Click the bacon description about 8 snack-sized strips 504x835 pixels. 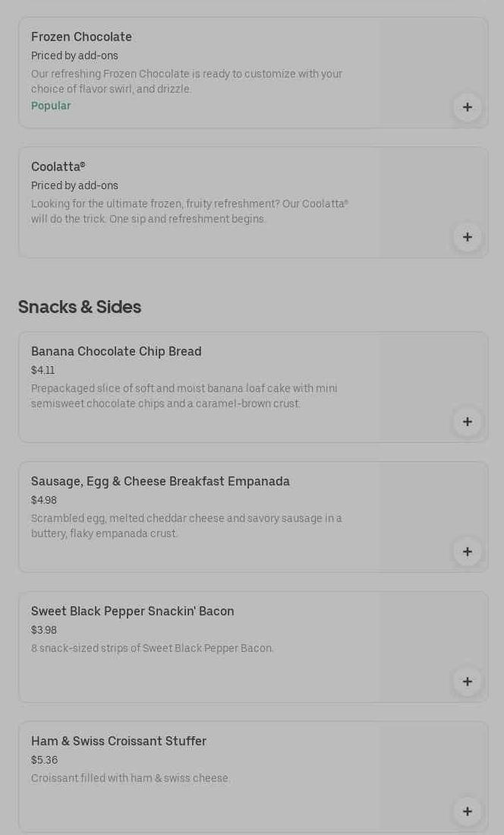(152, 648)
